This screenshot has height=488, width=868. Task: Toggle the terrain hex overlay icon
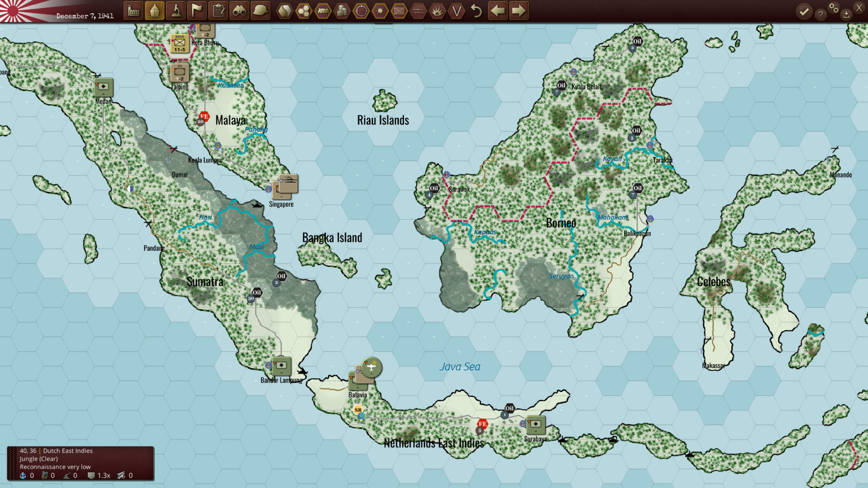(x=285, y=11)
